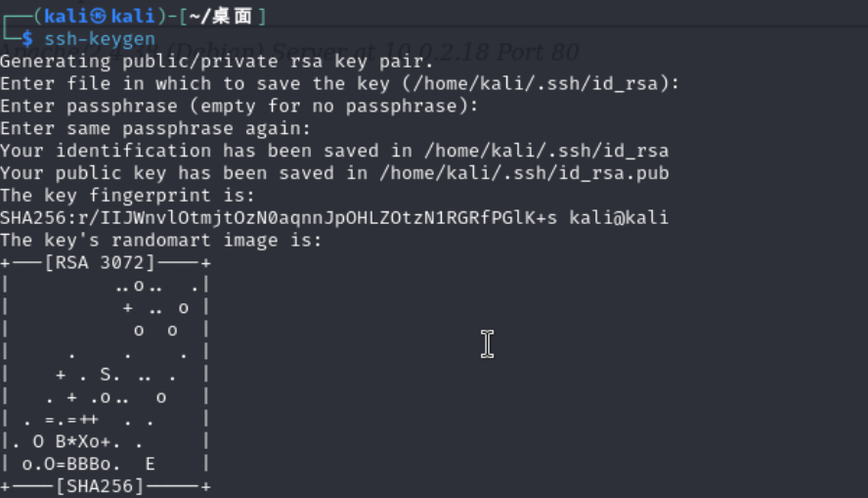The image size is (868, 498).
Task: Click the letter S in randomart
Action: coord(106,375)
